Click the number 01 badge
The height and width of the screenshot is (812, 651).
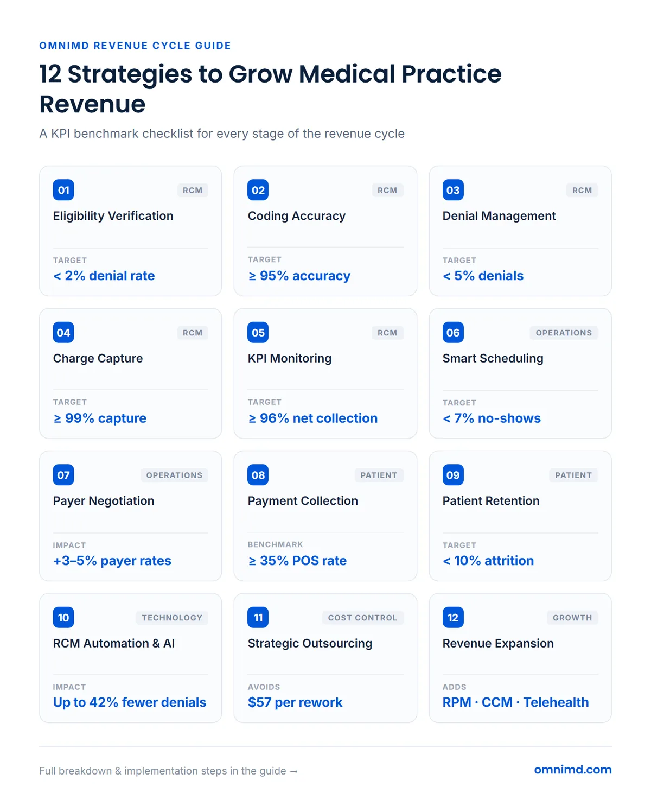[63, 190]
